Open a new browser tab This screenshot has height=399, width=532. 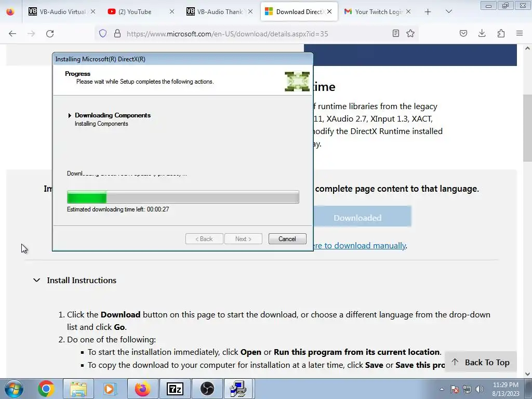click(428, 12)
